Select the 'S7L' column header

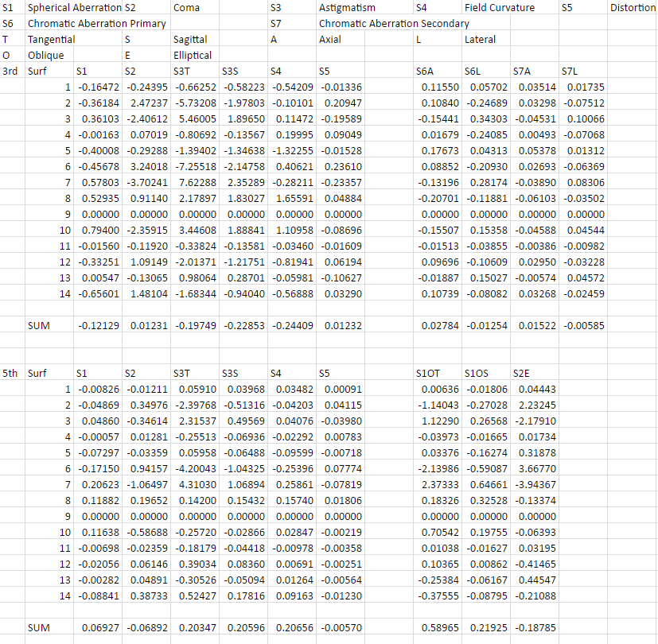point(583,72)
